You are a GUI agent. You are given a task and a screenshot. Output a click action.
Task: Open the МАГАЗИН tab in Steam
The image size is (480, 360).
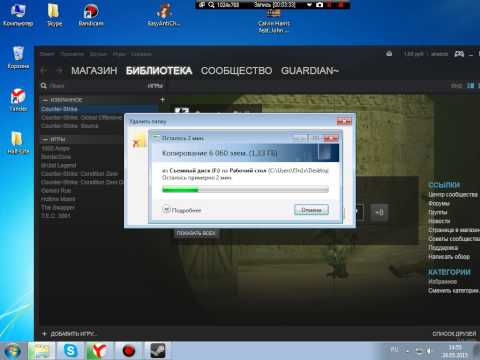point(94,71)
